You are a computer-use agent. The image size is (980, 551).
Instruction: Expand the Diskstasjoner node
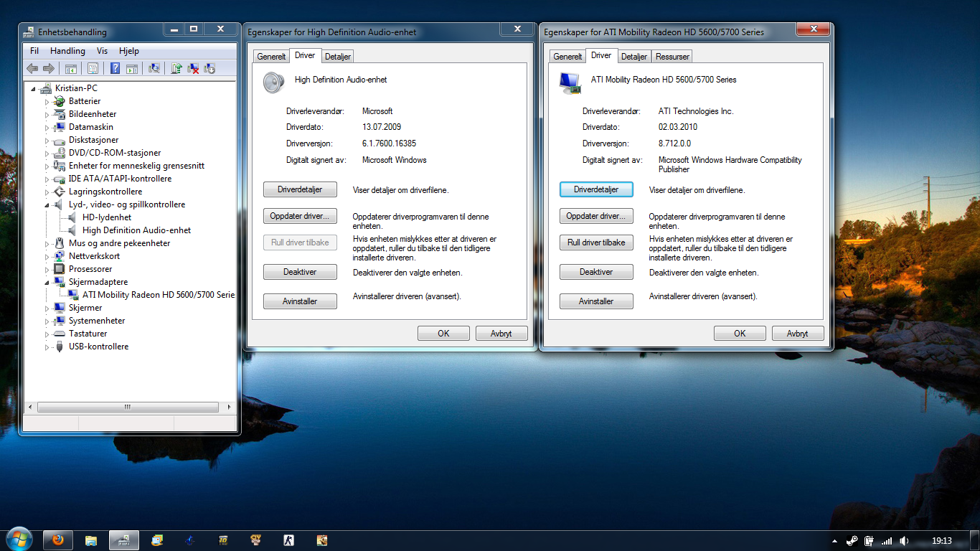point(47,140)
